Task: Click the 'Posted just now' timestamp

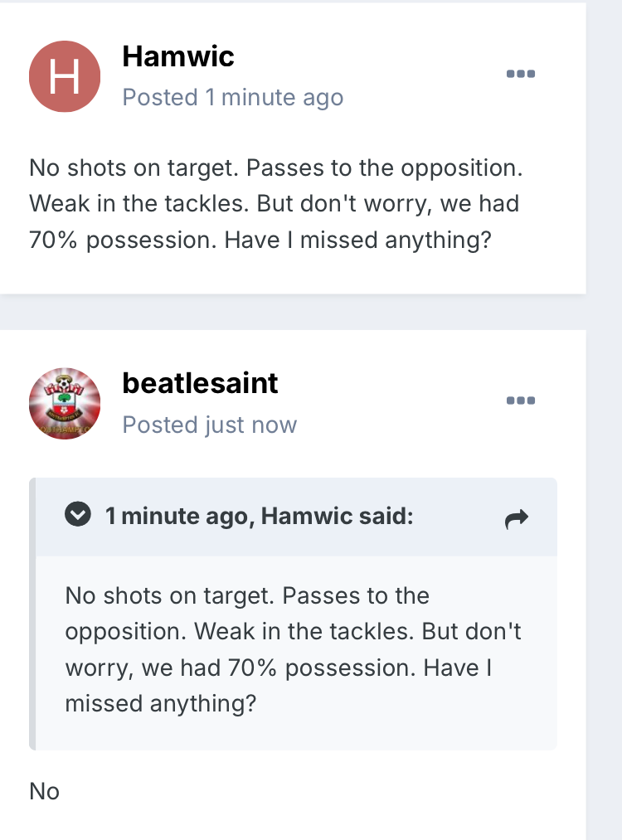Action: click(210, 425)
